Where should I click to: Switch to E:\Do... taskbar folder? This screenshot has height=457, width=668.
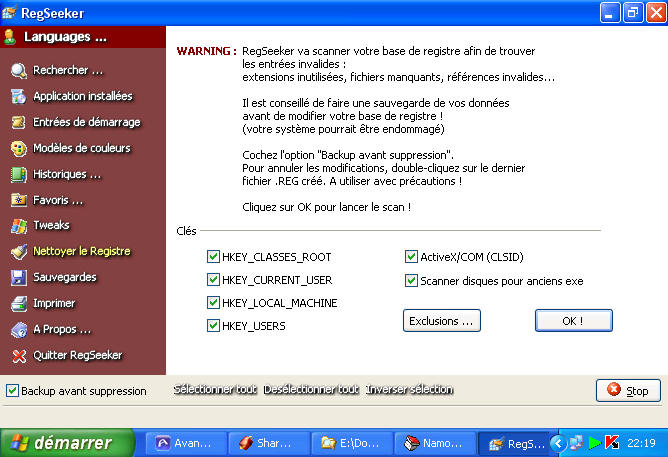pyautogui.click(x=352, y=443)
